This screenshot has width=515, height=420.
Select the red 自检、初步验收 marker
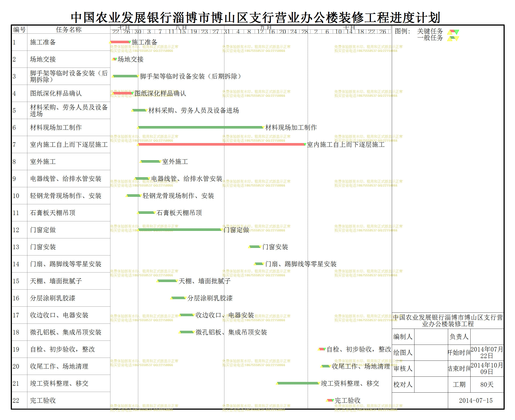coord(322,349)
